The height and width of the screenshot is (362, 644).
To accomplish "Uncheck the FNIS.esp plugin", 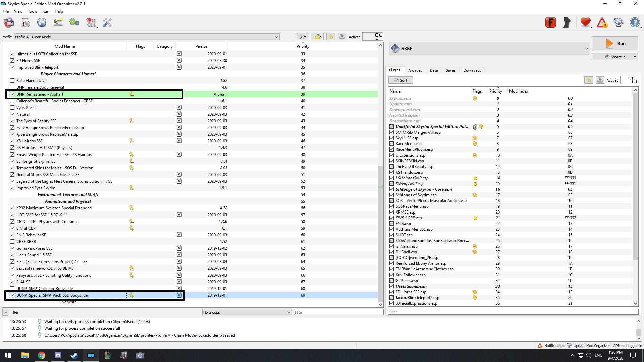I will 391,224.
